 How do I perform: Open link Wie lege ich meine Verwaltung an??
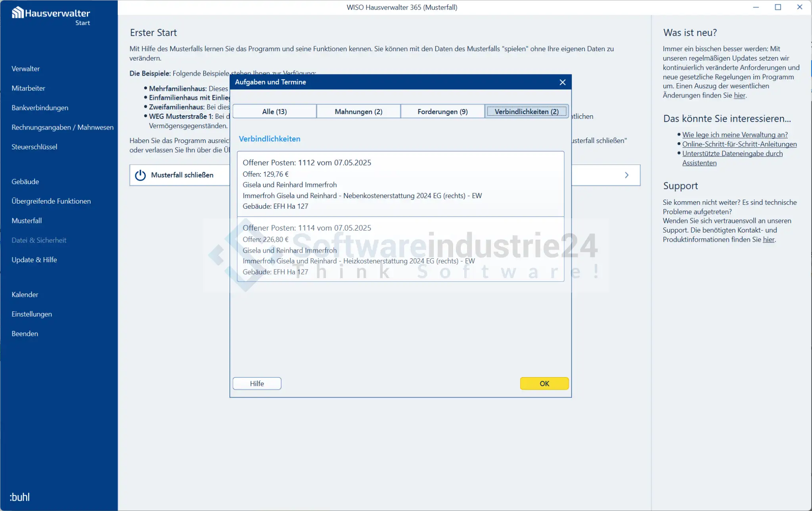[735, 135]
